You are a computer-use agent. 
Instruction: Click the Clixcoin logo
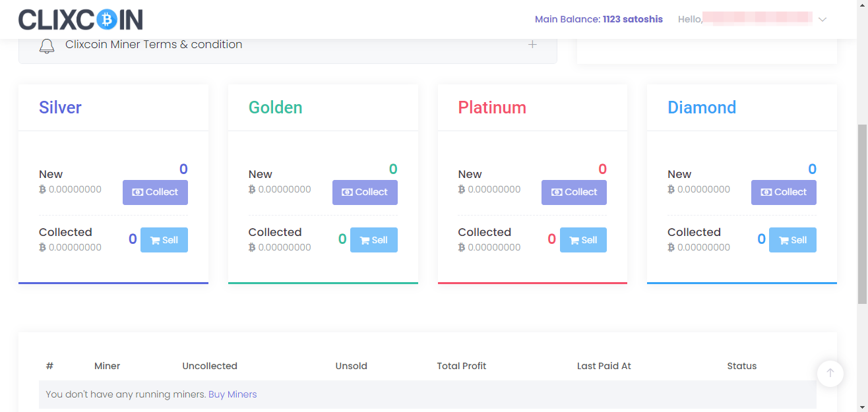[80, 20]
